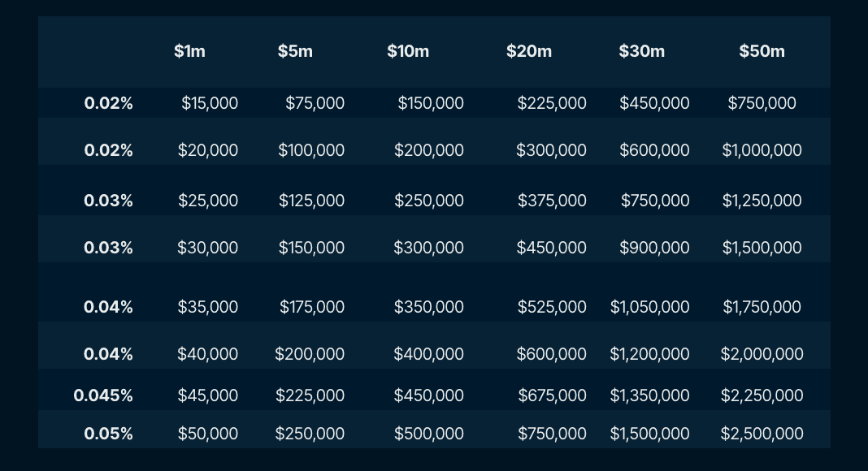Click the $675,000 value
868x471 pixels.
pyautogui.click(x=552, y=395)
